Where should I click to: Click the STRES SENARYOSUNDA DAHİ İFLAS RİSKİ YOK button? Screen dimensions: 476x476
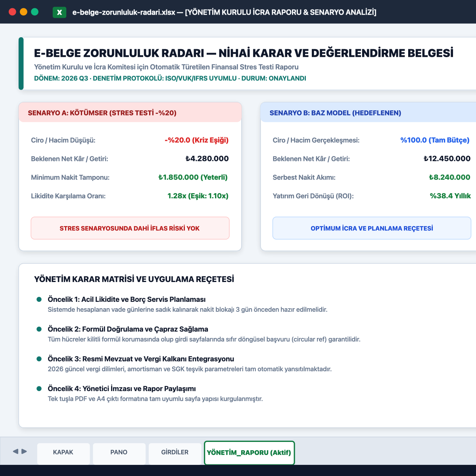click(x=130, y=228)
